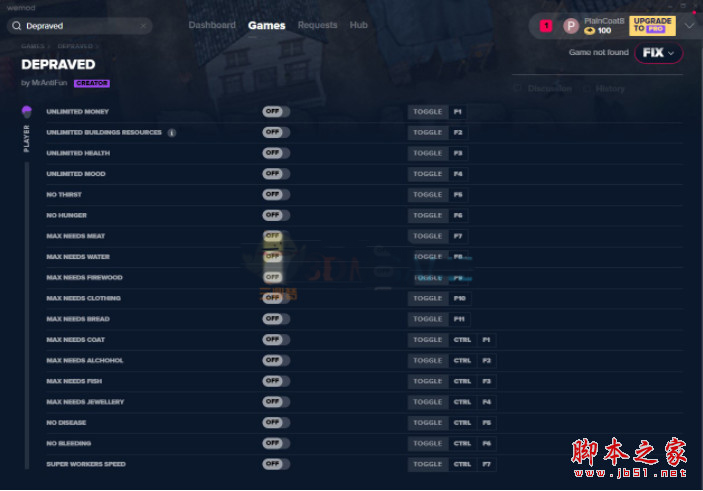Turn on No Thirst switch
Screen dimensions: 703x491
(x=276, y=194)
